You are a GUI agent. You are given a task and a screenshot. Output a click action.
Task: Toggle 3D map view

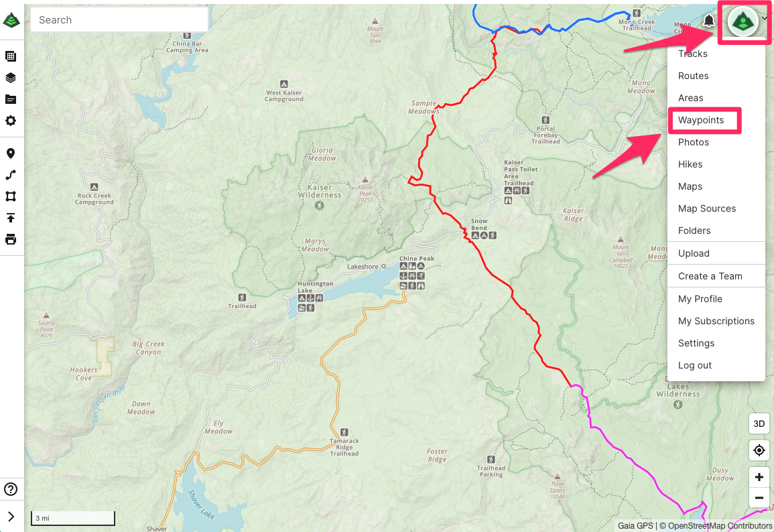click(x=759, y=423)
